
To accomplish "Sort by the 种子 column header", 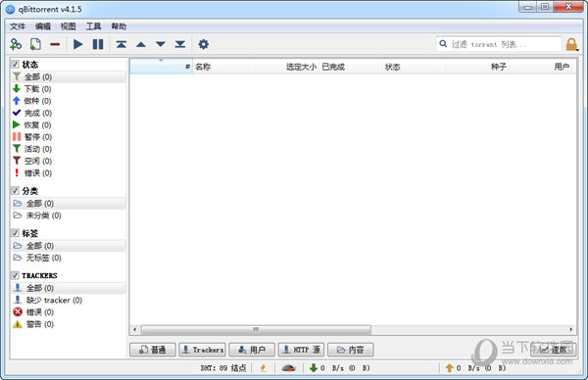I will 476,67.
